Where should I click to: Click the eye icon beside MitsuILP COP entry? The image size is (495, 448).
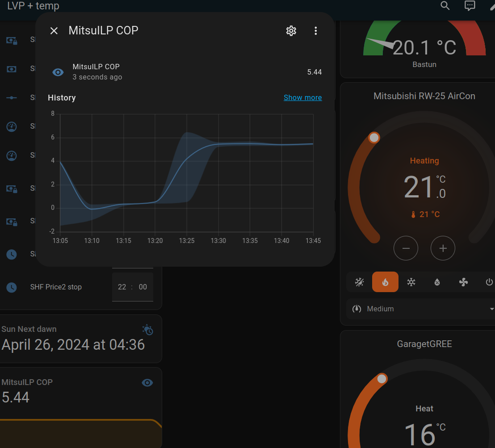point(58,72)
